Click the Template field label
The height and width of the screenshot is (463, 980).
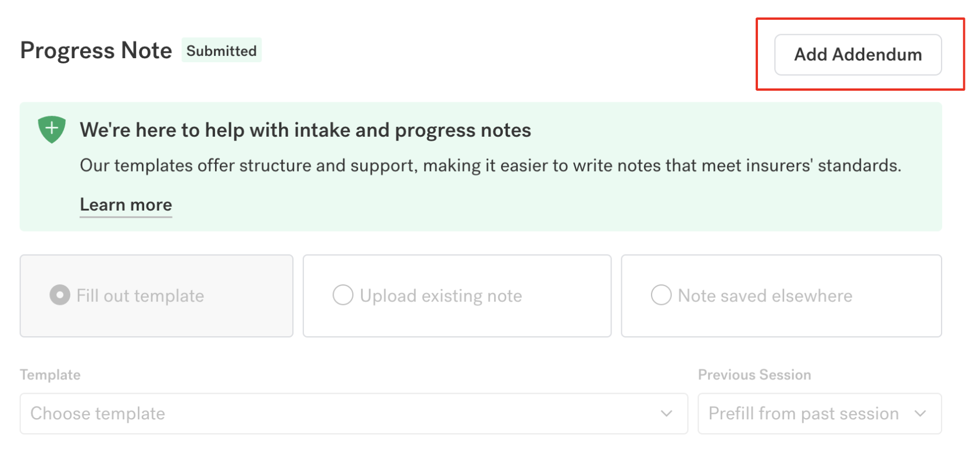[x=50, y=375]
